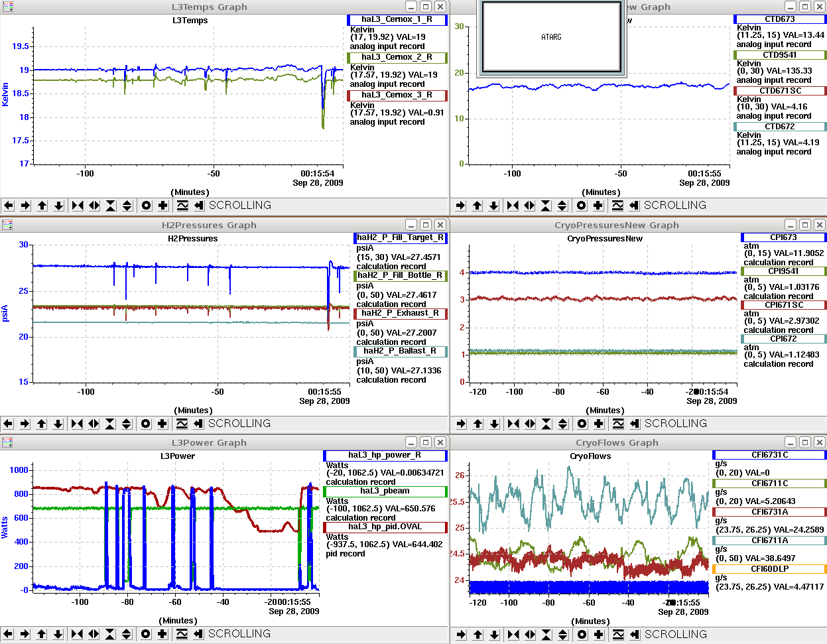Select the haH2_P_Ballast_R legend entry

click(x=401, y=352)
